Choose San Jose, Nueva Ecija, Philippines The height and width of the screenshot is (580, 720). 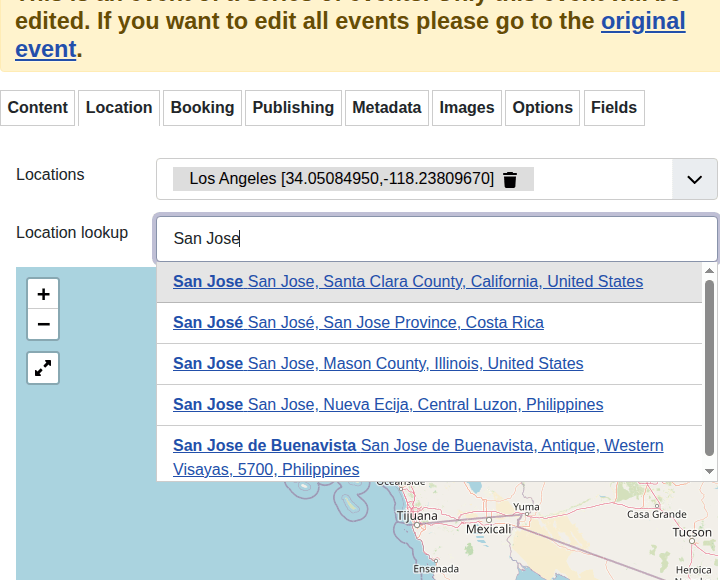click(x=388, y=405)
